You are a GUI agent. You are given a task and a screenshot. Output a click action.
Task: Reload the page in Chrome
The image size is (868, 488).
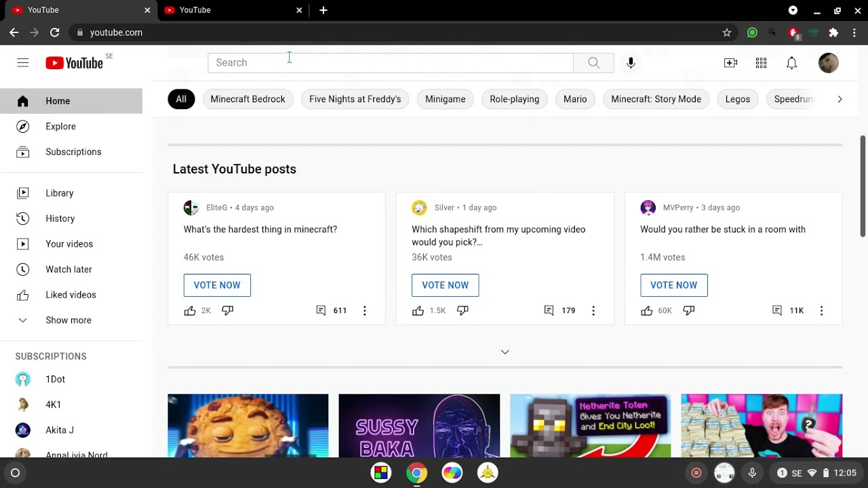[x=55, y=33]
